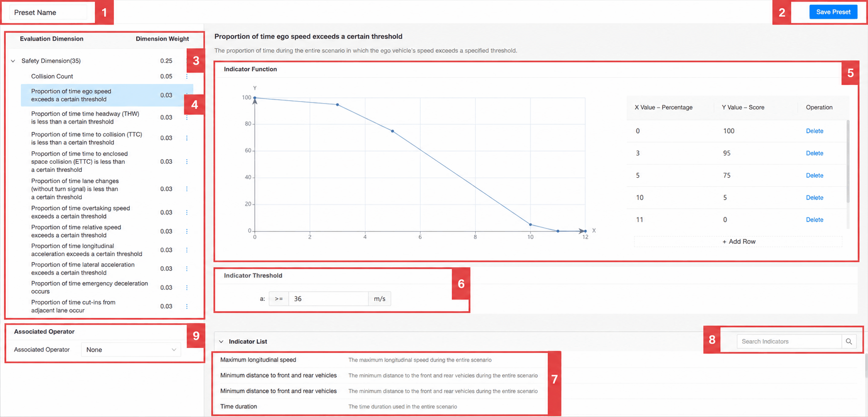Select lateral acceleration exceeds threshold indicator
Image resolution: width=868 pixels, height=417 pixels.
[82, 269]
